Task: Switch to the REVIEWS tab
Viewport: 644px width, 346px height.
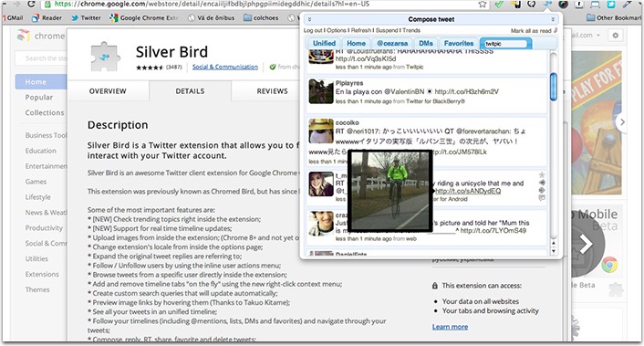Action: [x=273, y=91]
